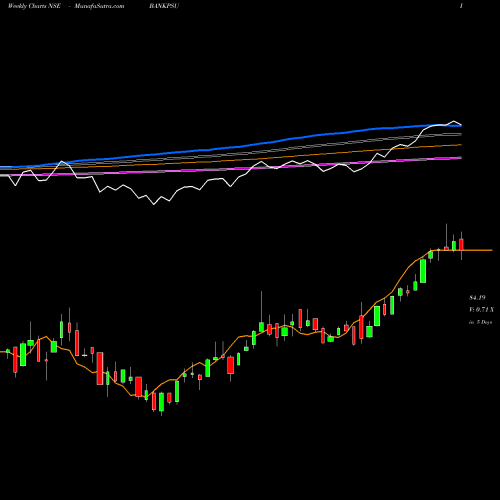The width and height of the screenshot is (500, 500).
Task: Click the 'in 5 Days' label
Action: [480, 322]
